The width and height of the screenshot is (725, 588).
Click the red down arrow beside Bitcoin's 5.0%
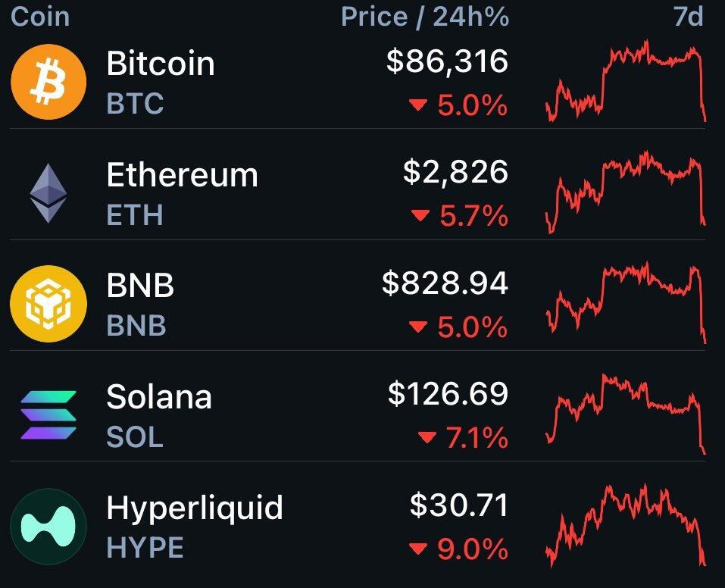click(x=418, y=107)
